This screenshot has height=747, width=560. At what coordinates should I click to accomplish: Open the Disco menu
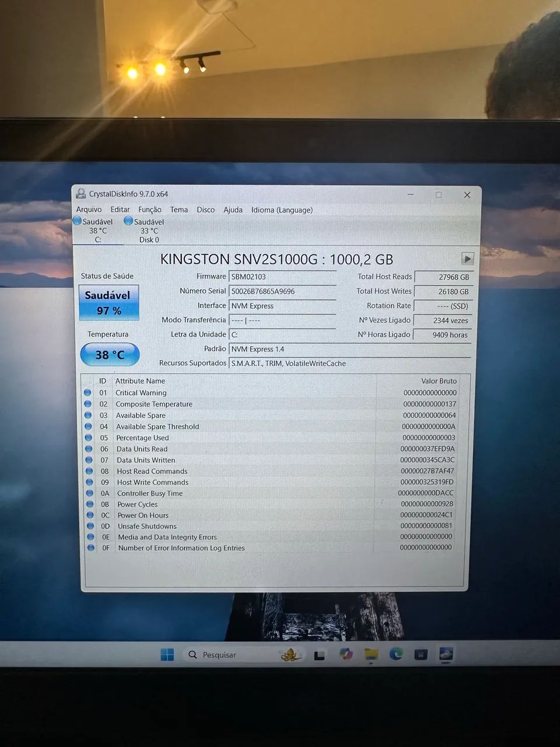coord(205,210)
